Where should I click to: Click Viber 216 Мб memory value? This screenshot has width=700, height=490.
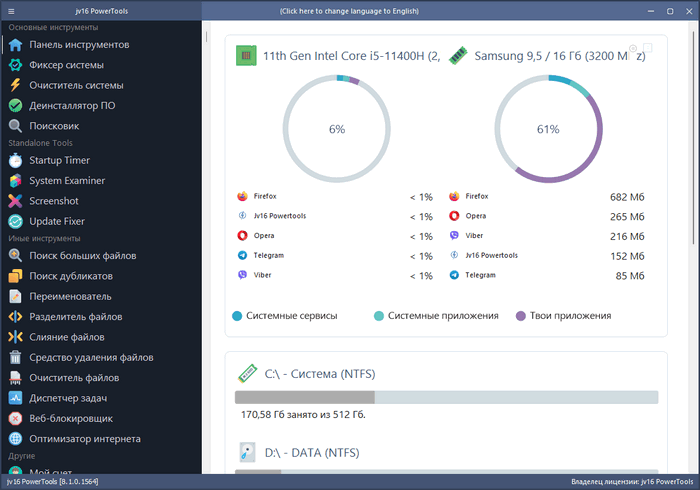[627, 236]
